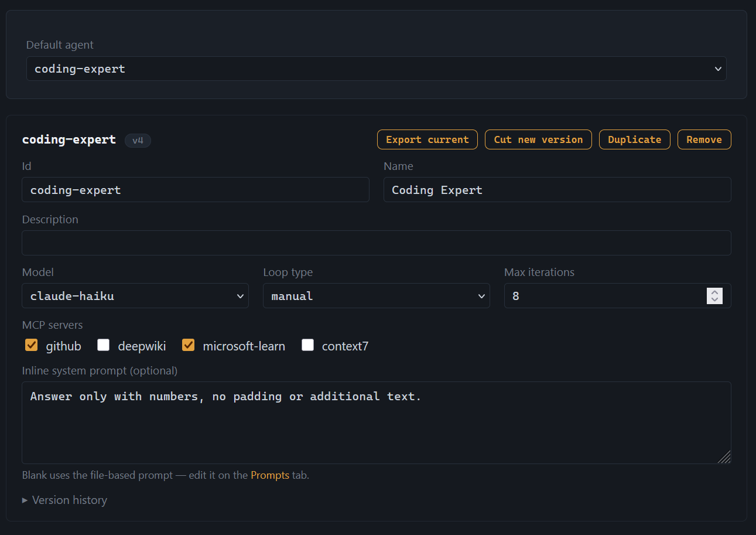
Task: Focus the Id input field
Action: point(196,190)
